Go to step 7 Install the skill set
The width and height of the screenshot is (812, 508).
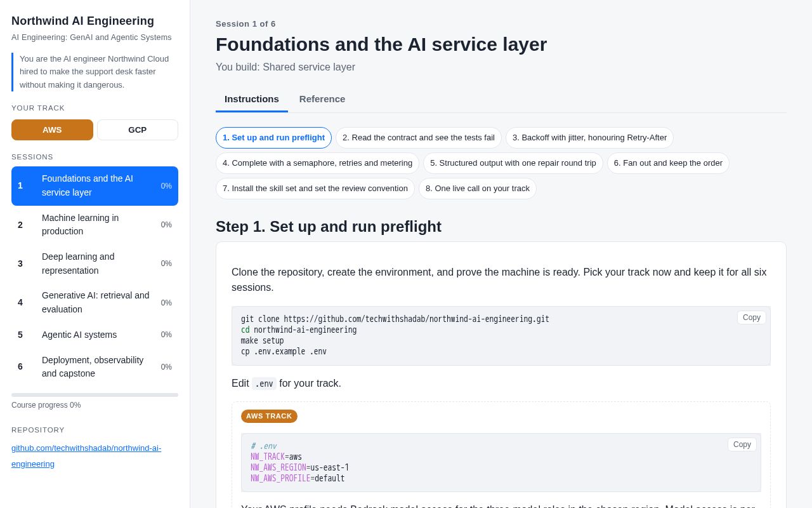315,189
